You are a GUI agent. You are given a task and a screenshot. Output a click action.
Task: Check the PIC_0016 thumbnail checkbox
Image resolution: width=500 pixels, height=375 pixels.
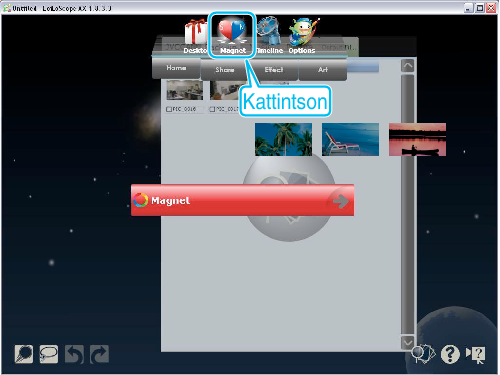169,109
